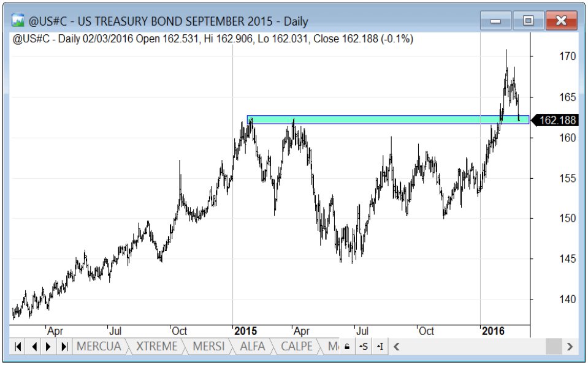Image resolution: width=588 pixels, height=365 pixels.
Task: Select the MERSI tab
Action: (208, 346)
